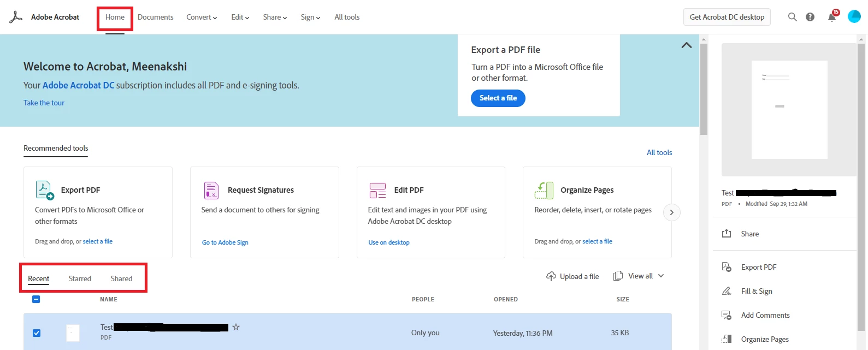Click the Export PDF card icon

point(45,190)
